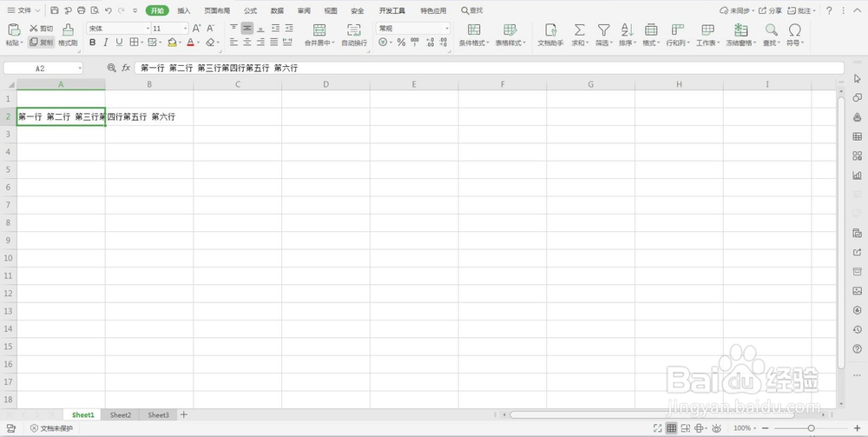Image resolution: width=868 pixels, height=437 pixels.
Task: Open the 插入 (Insert) tab
Action: pos(184,10)
